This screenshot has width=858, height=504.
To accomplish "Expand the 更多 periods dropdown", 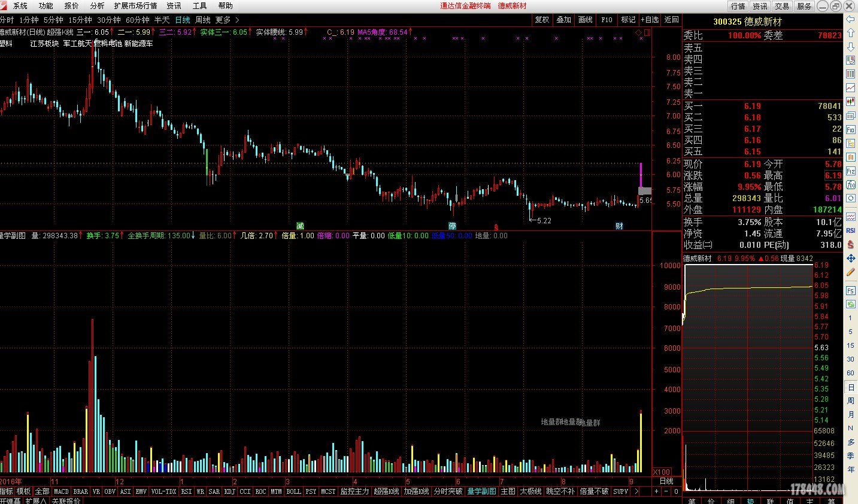I will pos(227,20).
